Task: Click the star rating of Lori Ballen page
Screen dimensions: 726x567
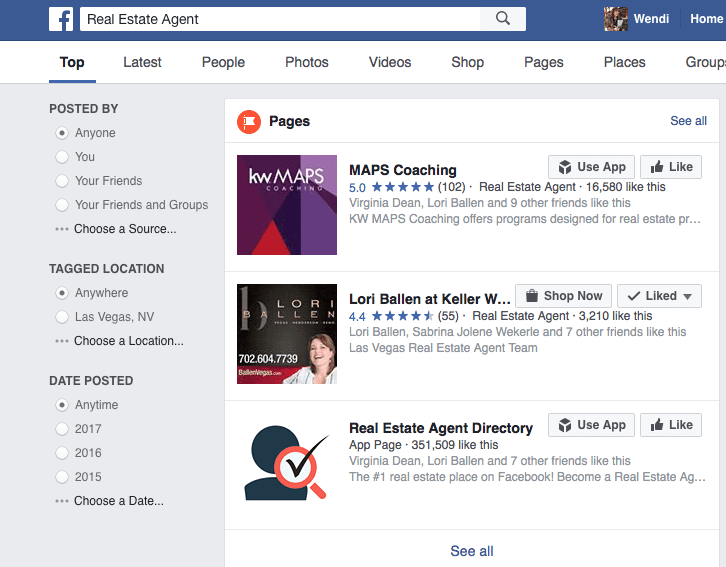Action: (x=403, y=316)
